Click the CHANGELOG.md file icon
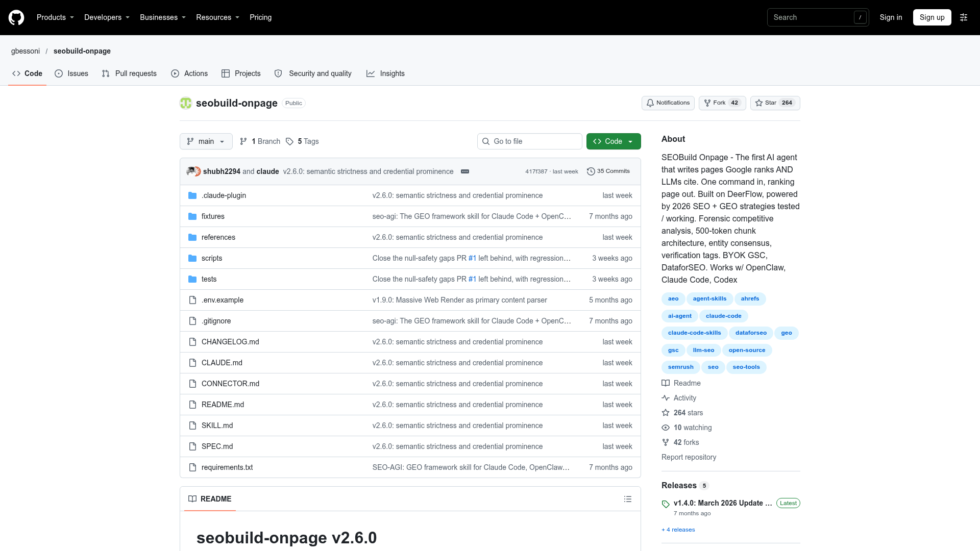Viewport: 980px width, 551px height. (x=192, y=342)
